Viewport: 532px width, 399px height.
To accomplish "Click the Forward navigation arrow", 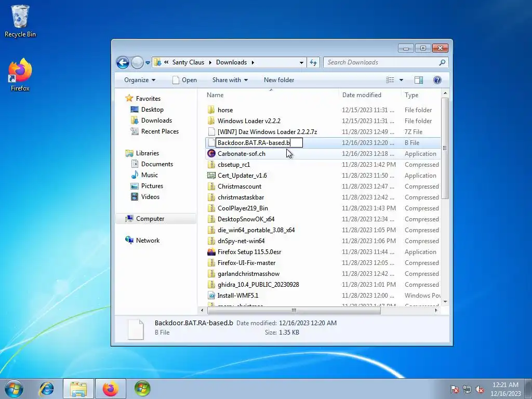I will tap(137, 62).
